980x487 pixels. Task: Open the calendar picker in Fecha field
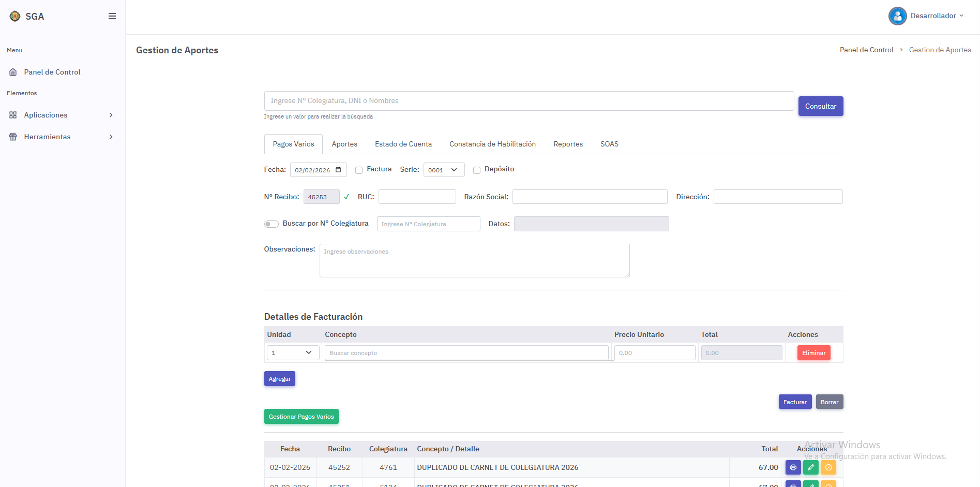[338, 170]
